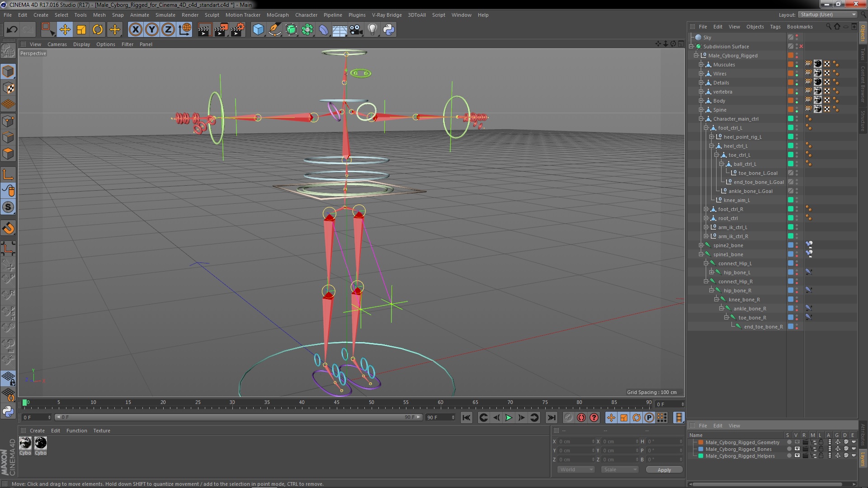Go to start of animation

[466, 418]
